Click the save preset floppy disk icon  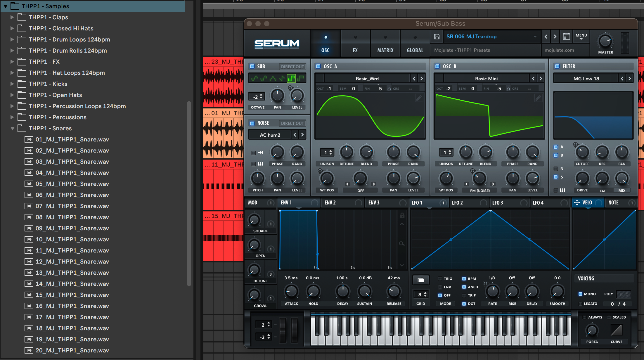pos(437,37)
